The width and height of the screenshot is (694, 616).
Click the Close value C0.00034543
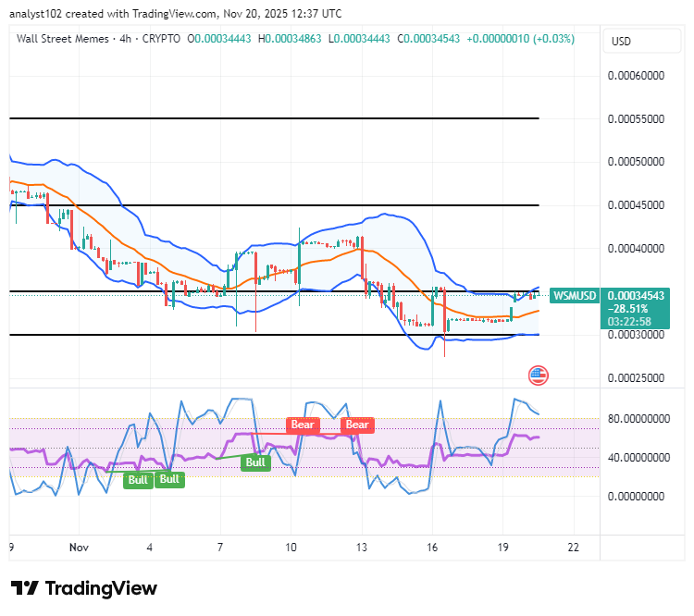point(428,39)
